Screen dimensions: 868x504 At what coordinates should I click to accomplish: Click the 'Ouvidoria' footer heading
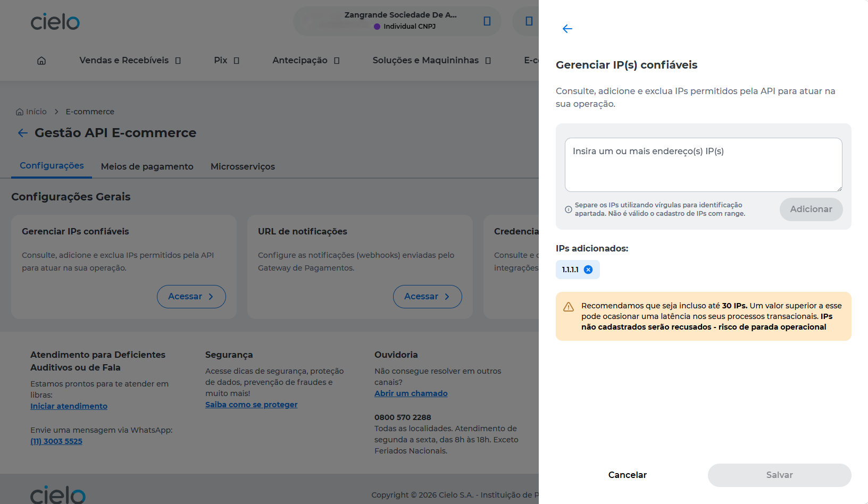click(x=396, y=355)
